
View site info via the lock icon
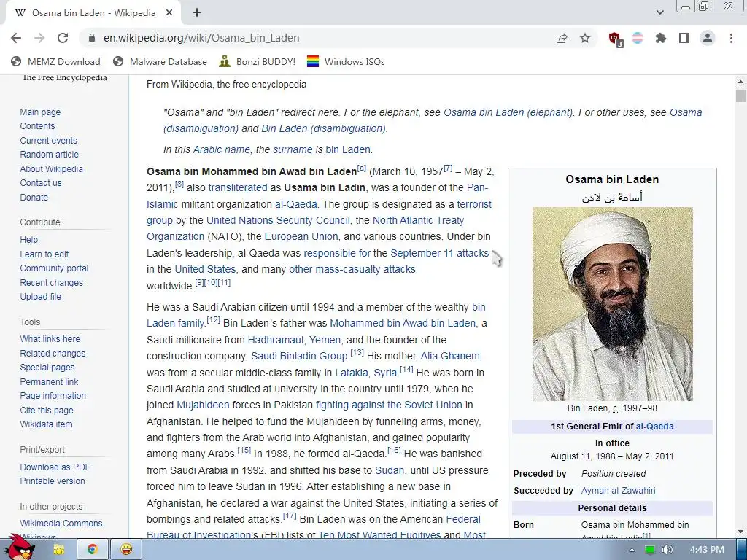tap(92, 38)
